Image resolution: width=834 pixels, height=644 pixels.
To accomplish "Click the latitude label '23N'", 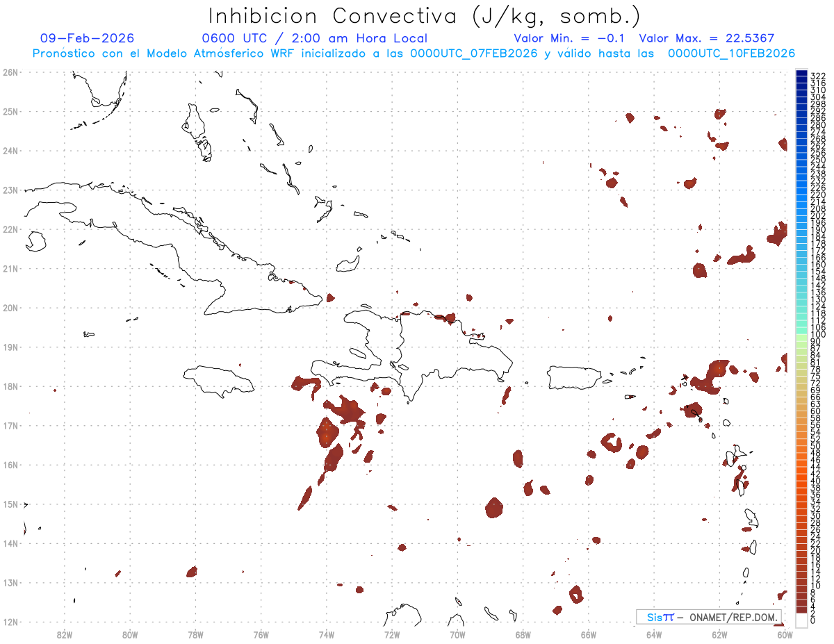I will coord(10,190).
